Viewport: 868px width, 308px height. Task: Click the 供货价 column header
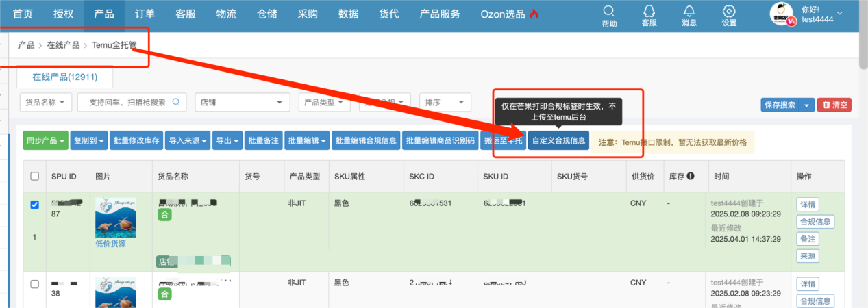point(643,177)
